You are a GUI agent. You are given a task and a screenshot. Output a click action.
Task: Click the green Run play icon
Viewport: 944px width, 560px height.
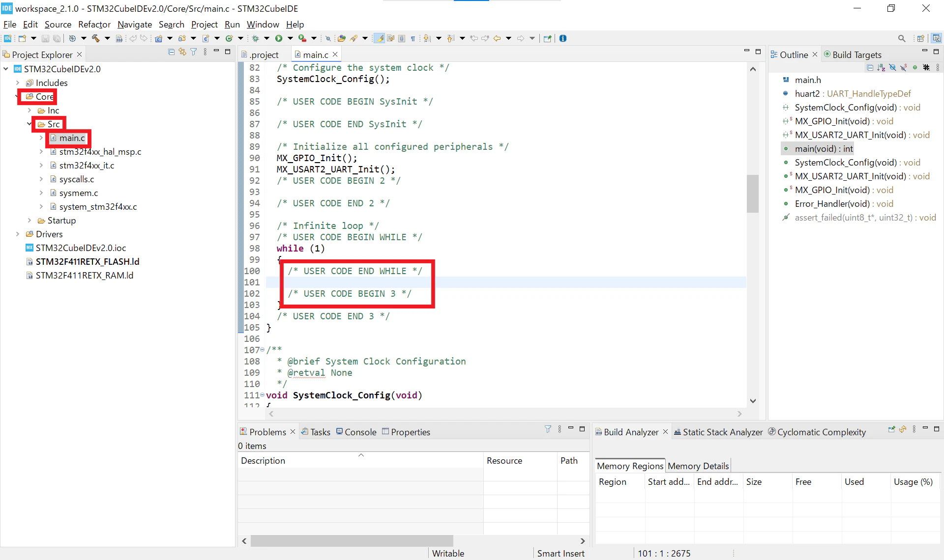coord(279,38)
